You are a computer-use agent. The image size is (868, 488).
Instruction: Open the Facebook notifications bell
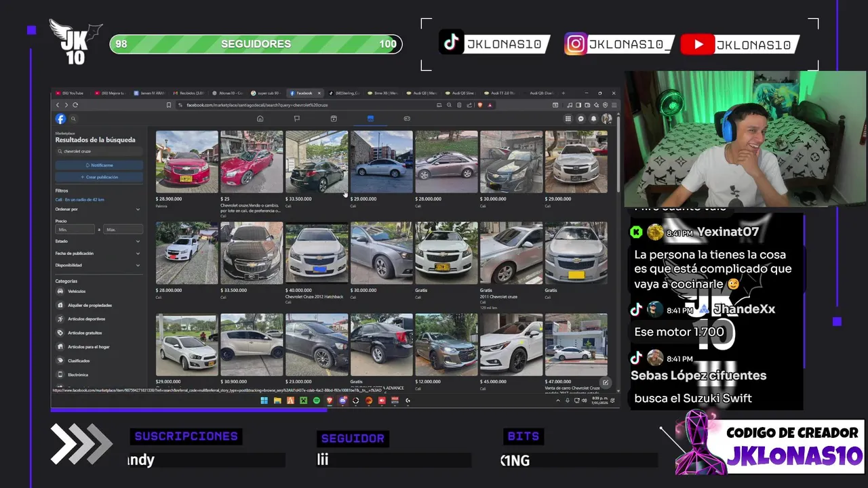594,119
